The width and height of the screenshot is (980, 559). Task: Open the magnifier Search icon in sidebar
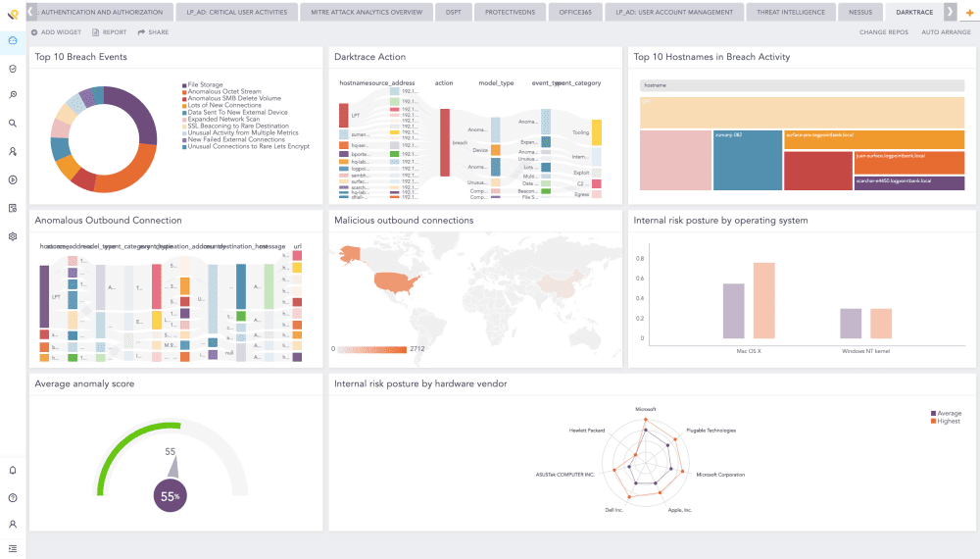[13, 124]
